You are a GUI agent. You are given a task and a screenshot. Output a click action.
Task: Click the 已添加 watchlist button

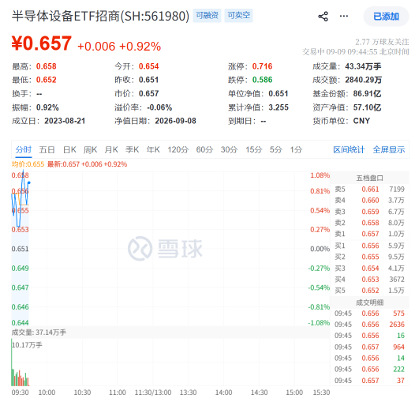coord(386,16)
